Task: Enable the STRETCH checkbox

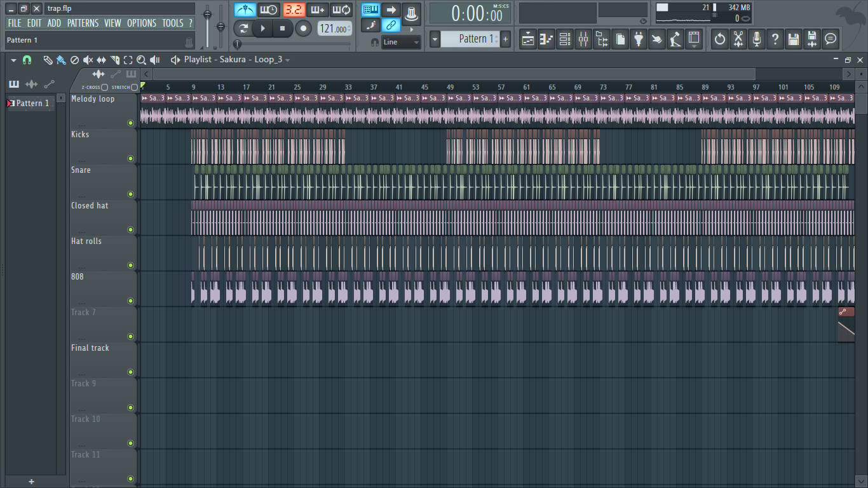Action: 134,87
